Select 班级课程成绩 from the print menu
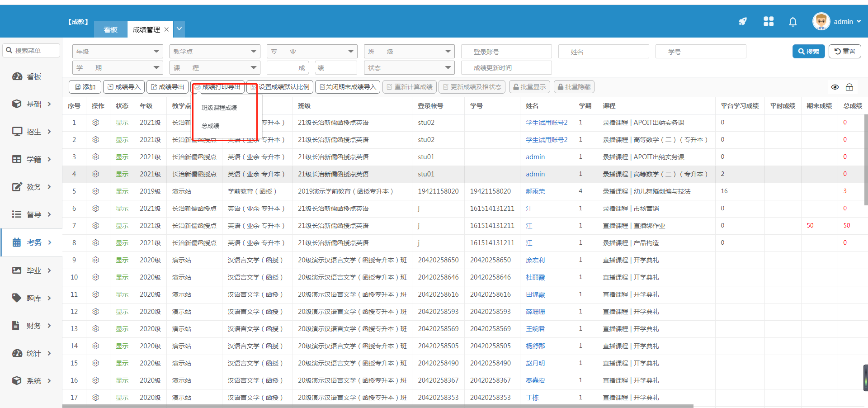 (219, 108)
